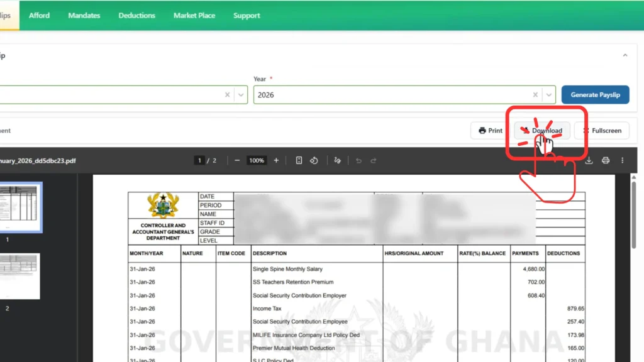
Task: Open the Mandates menu
Action: [84, 16]
